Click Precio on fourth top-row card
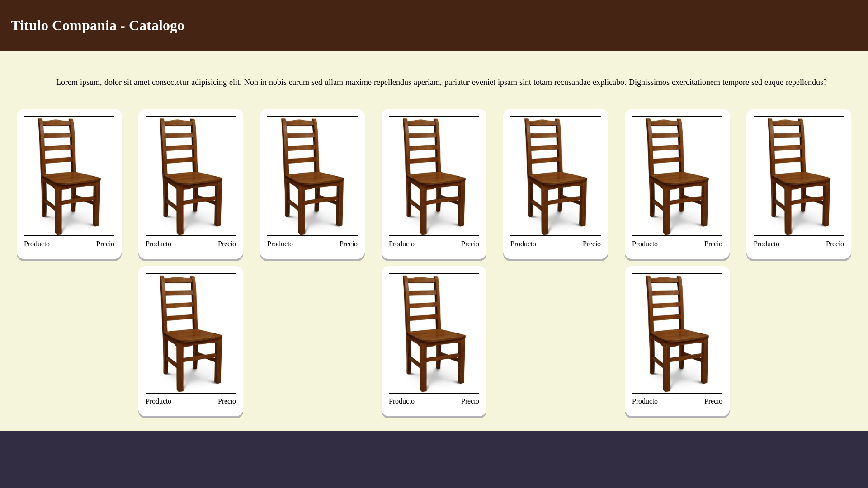The image size is (868, 488). point(470,244)
